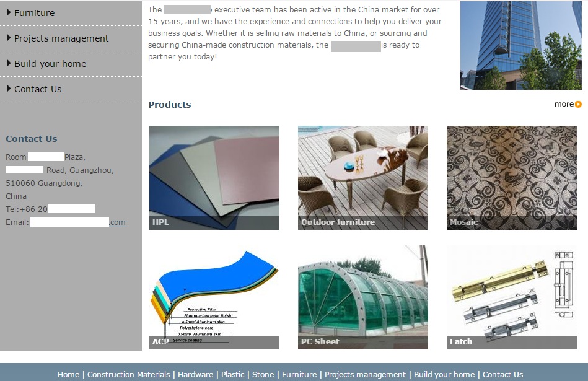Open Contact Us in the footer bar

point(502,375)
